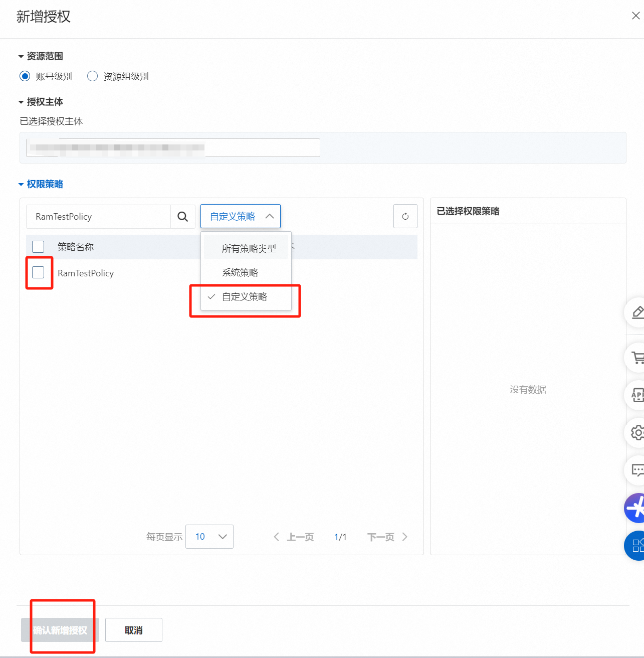
Task: Close the 自定义策略 type dropdown
Action: [241, 217]
